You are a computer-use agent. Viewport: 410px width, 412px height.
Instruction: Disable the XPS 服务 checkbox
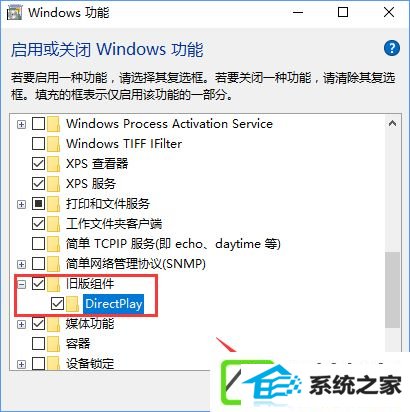pyautogui.click(x=38, y=184)
